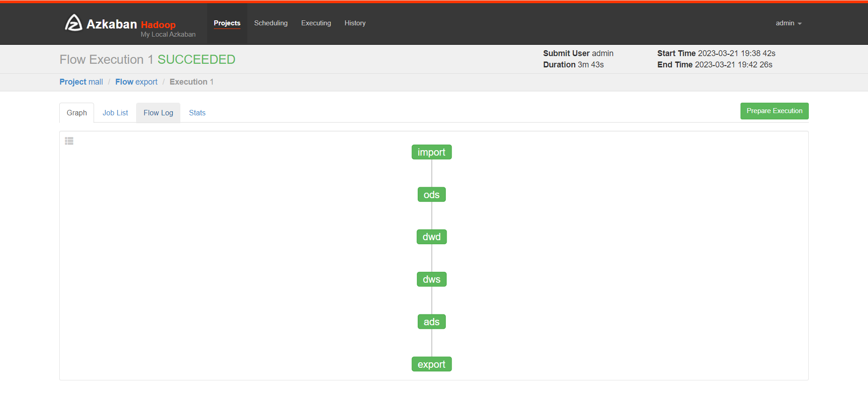This screenshot has width=868, height=408.
Task: Click the Duration 3m 43s text
Action: pos(573,65)
